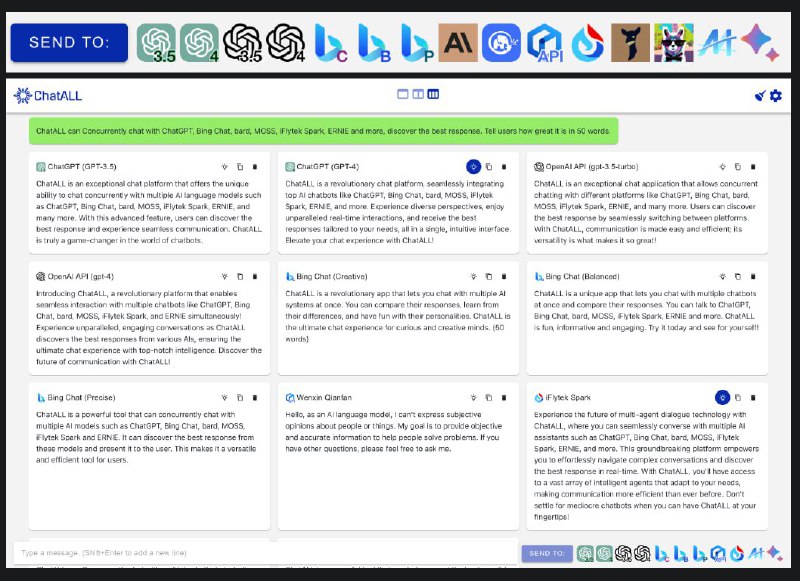Switch to two column layout

(x=418, y=94)
